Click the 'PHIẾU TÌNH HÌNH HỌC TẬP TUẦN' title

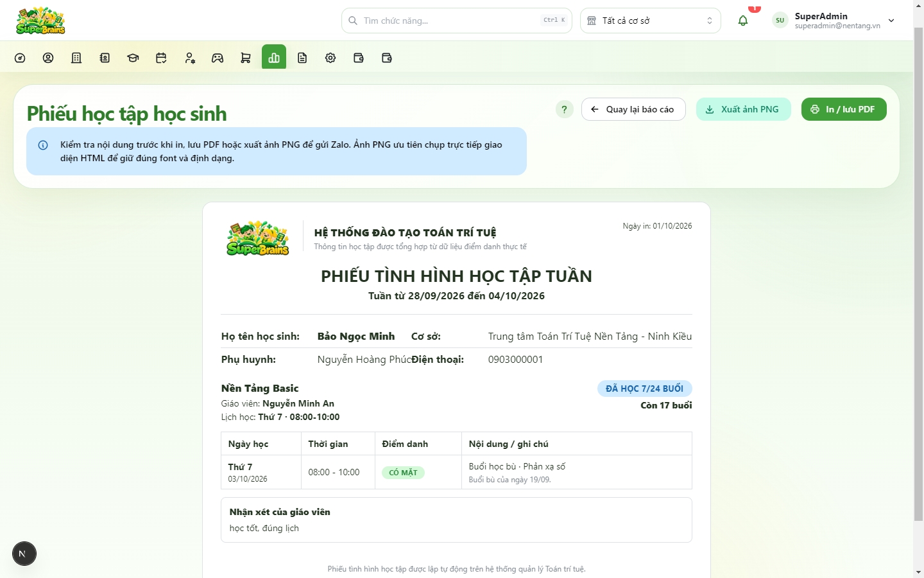456,276
